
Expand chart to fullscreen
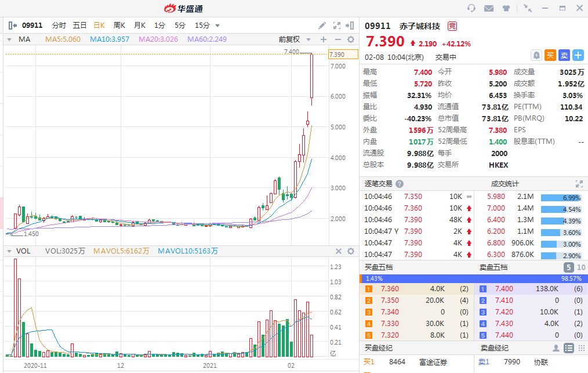[337, 26]
